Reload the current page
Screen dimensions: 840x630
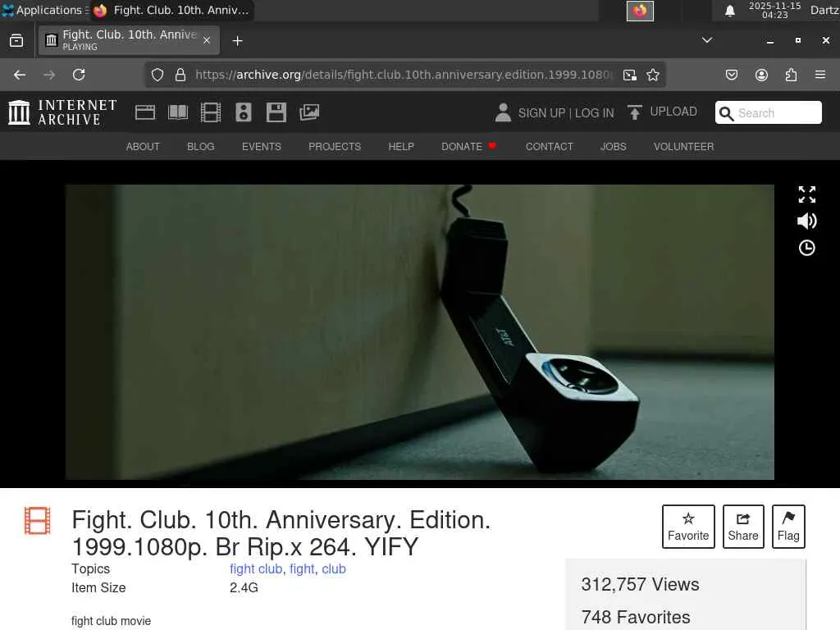pyautogui.click(x=79, y=75)
